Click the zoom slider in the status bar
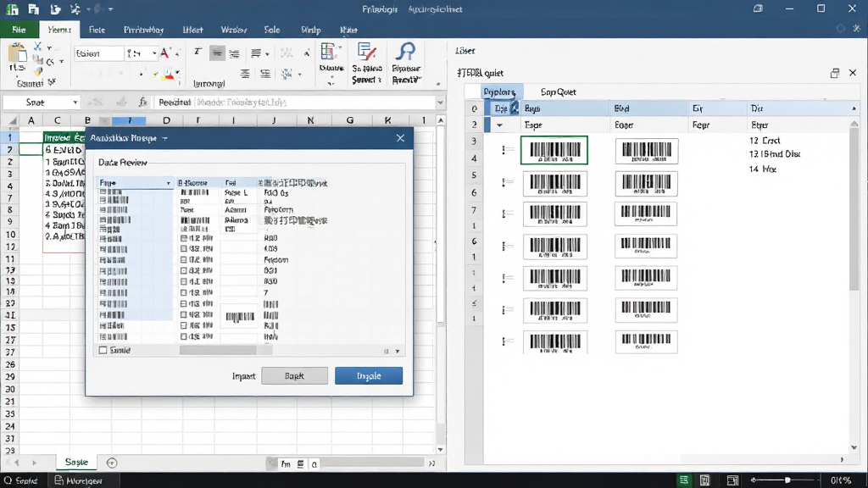The image size is (868, 488). [787, 480]
